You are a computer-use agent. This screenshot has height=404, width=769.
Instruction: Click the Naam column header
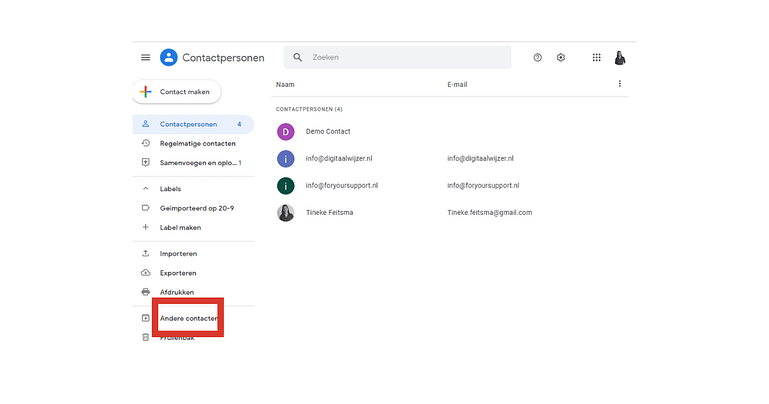(285, 84)
